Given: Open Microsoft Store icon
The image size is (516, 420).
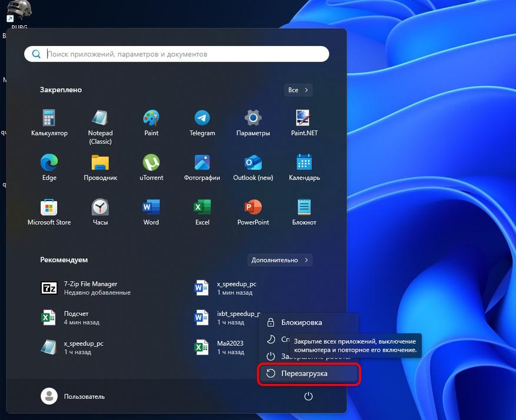Looking at the screenshot, I should (49, 212).
